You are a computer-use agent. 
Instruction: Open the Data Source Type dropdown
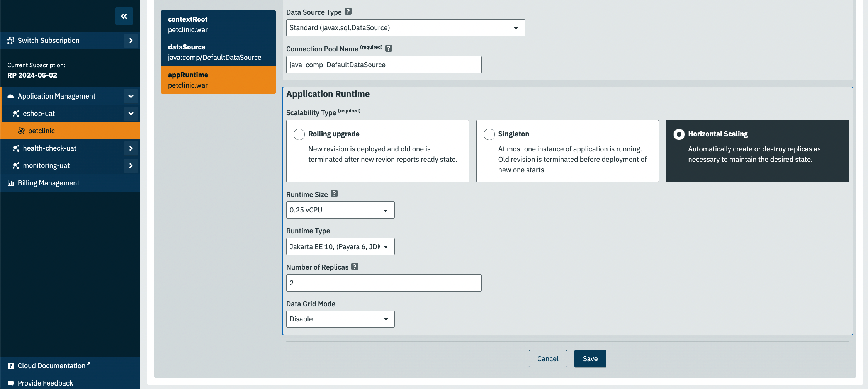[x=405, y=28]
